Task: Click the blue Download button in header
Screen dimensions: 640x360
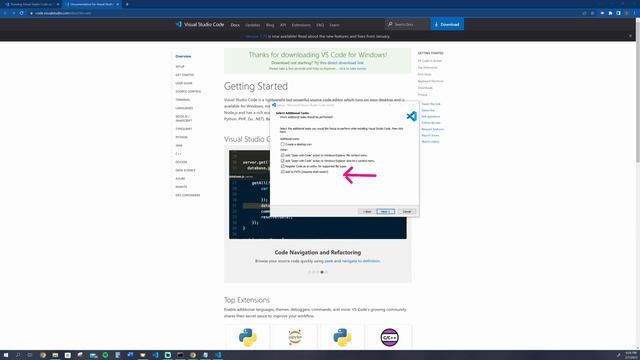Action: pyautogui.click(x=447, y=24)
